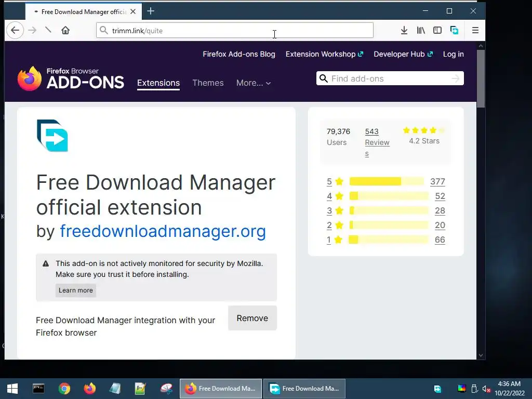Open the Firefox Add-ons Blog link
Viewport: 532px width, 399px height.
(239, 54)
